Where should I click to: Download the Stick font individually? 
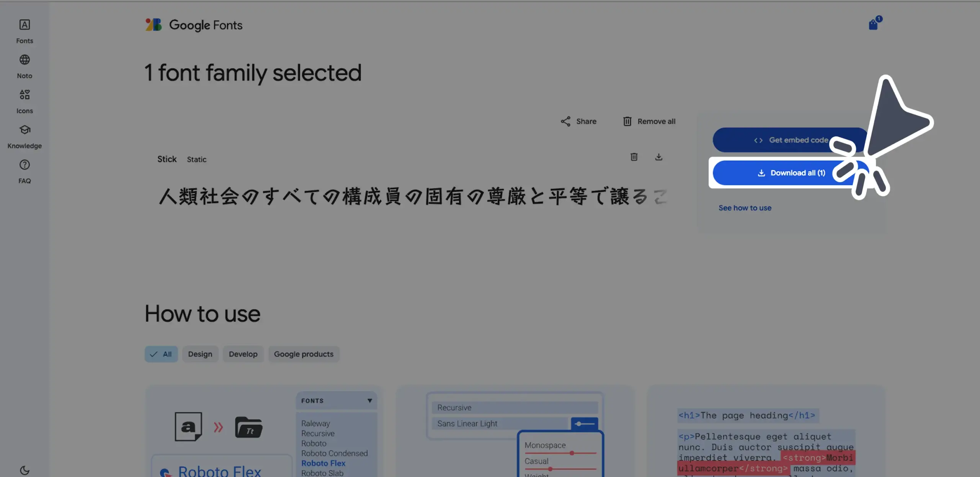click(658, 157)
